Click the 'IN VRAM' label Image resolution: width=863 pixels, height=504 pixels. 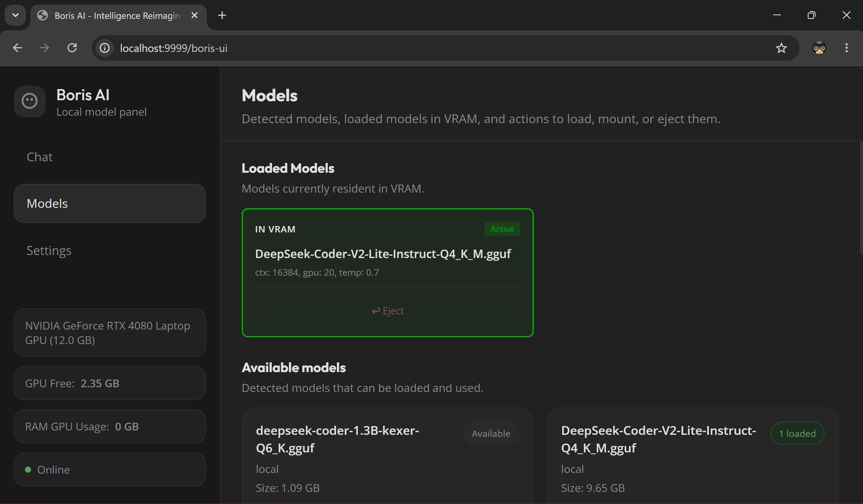pyautogui.click(x=275, y=229)
